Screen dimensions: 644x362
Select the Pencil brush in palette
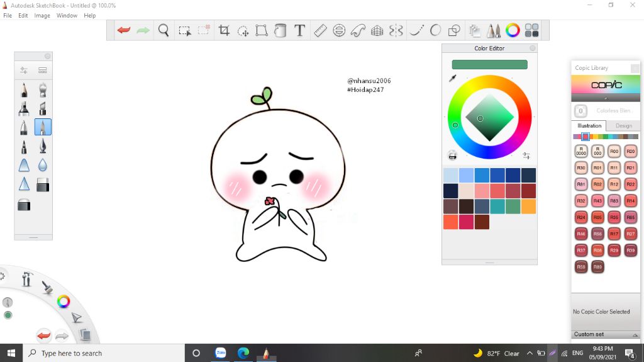tap(24, 89)
